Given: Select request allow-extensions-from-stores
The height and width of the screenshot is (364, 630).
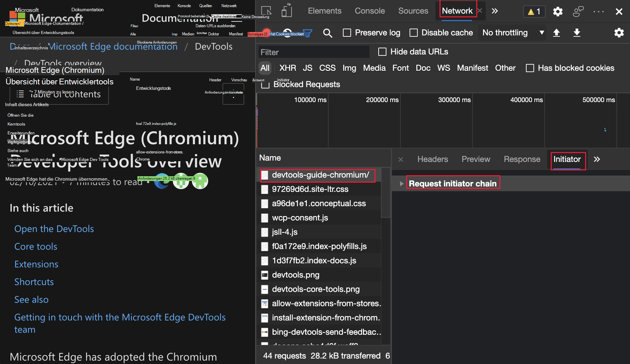Looking at the screenshot, I should [319, 303].
